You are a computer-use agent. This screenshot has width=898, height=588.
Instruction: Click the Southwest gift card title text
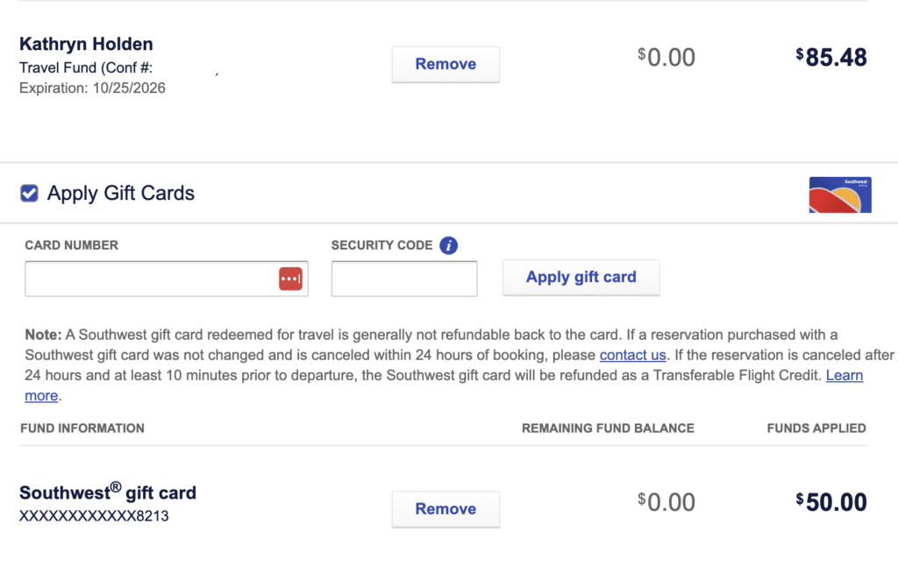click(x=108, y=492)
